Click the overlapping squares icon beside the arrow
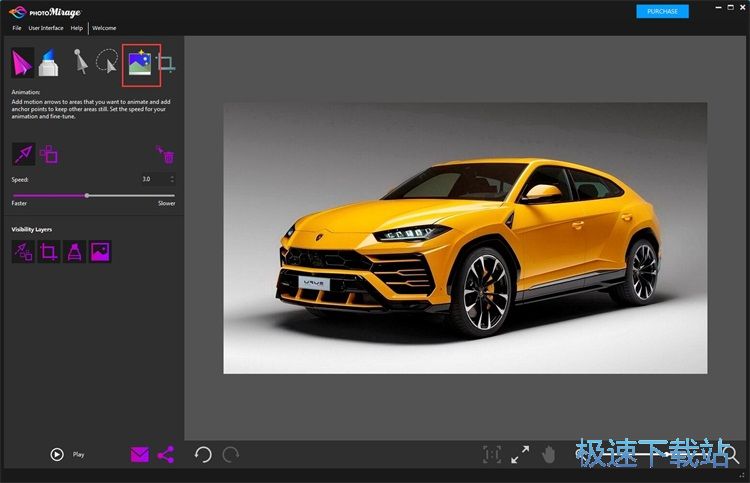 49,154
